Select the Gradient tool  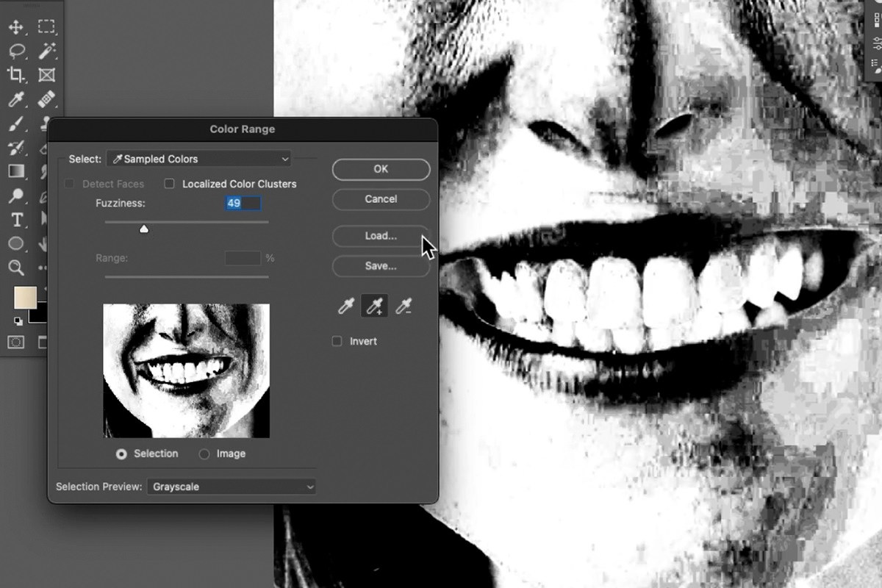pos(16,171)
